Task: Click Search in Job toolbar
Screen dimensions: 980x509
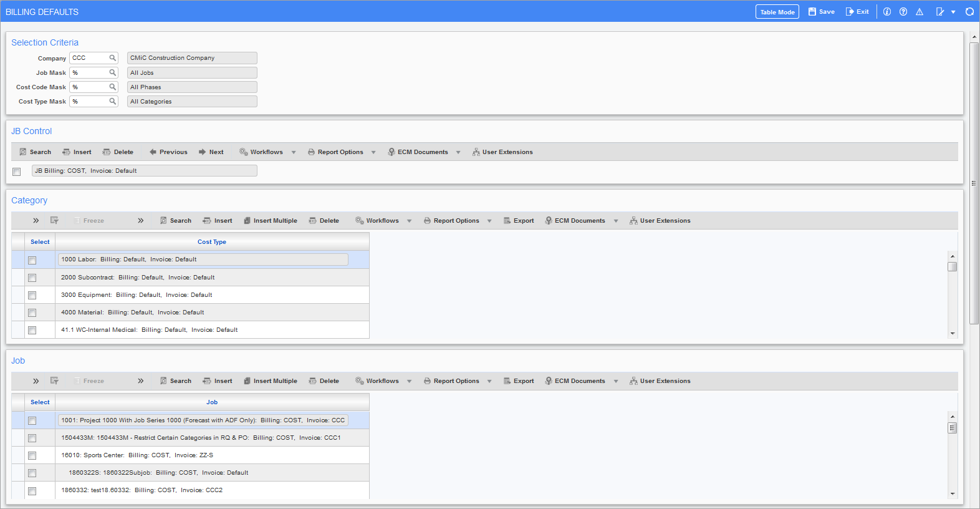Action: (x=175, y=381)
